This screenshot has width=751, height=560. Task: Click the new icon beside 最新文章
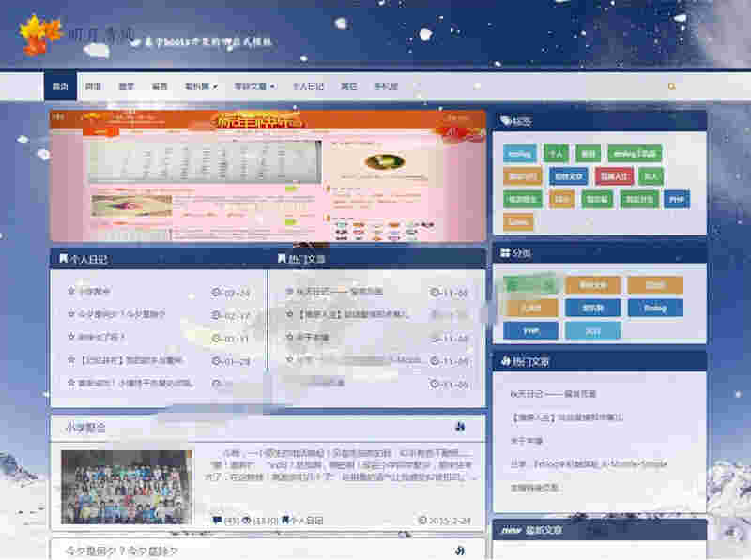click(x=512, y=530)
